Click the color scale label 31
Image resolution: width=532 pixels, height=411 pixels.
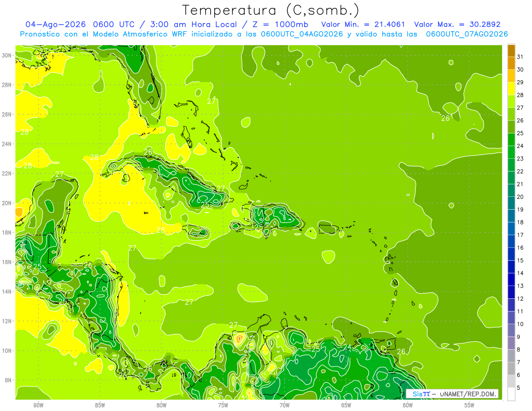coord(520,57)
